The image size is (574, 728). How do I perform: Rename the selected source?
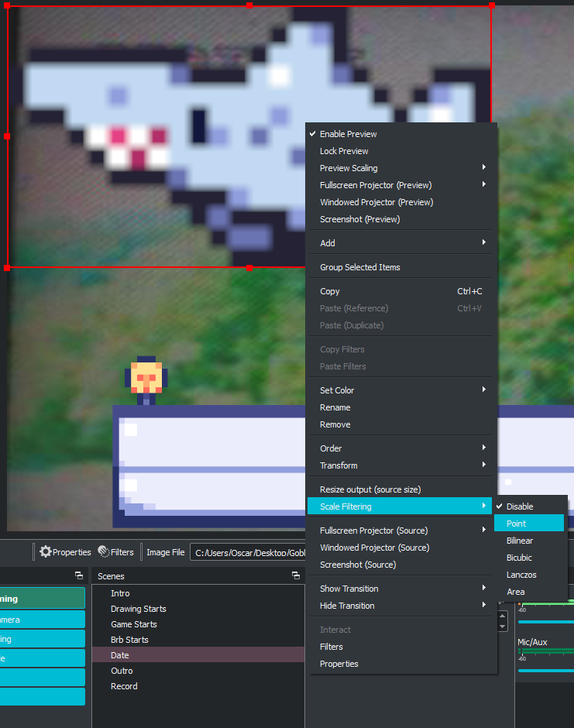[400, 407]
